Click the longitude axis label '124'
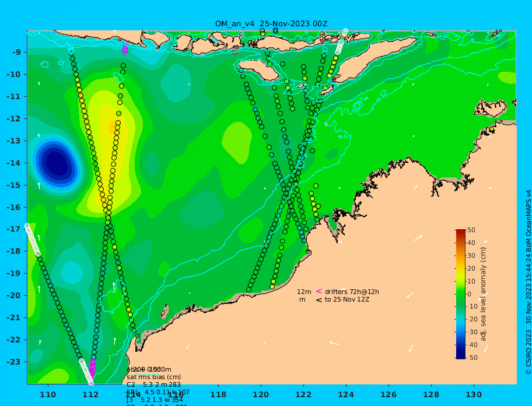The height and width of the screenshot is (406, 532). 346,395
